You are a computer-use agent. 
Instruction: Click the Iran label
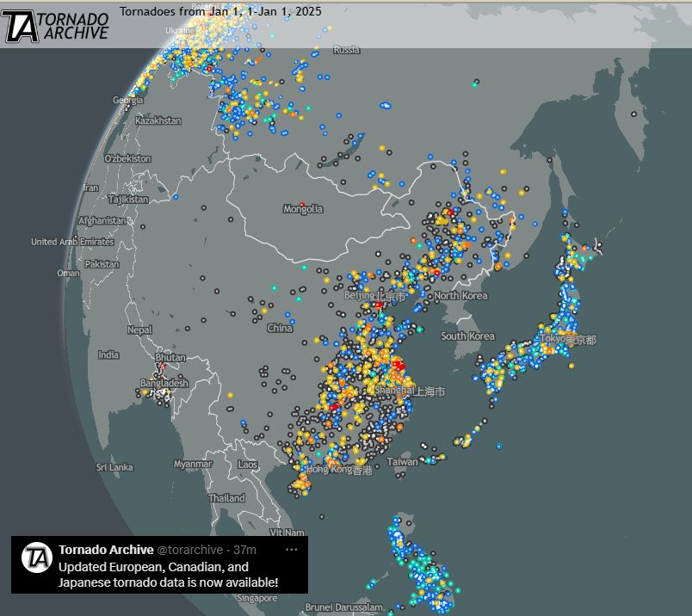[91, 188]
